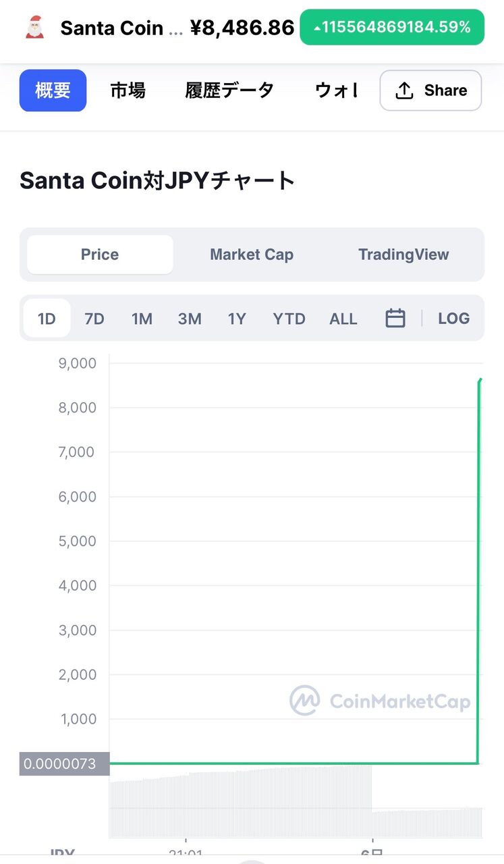Choose the 7D time range
The image size is (504, 864).
point(94,318)
